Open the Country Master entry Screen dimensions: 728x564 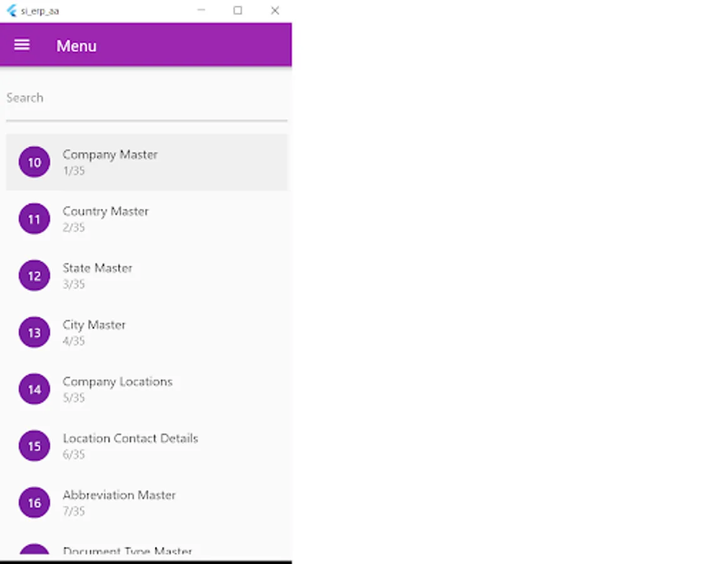[147, 219]
